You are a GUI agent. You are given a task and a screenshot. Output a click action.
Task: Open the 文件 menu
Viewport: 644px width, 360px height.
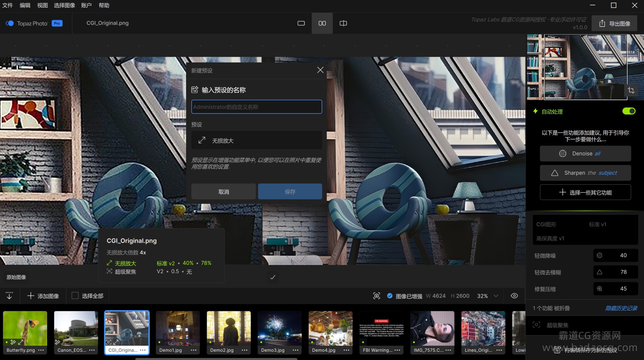tap(8, 5)
